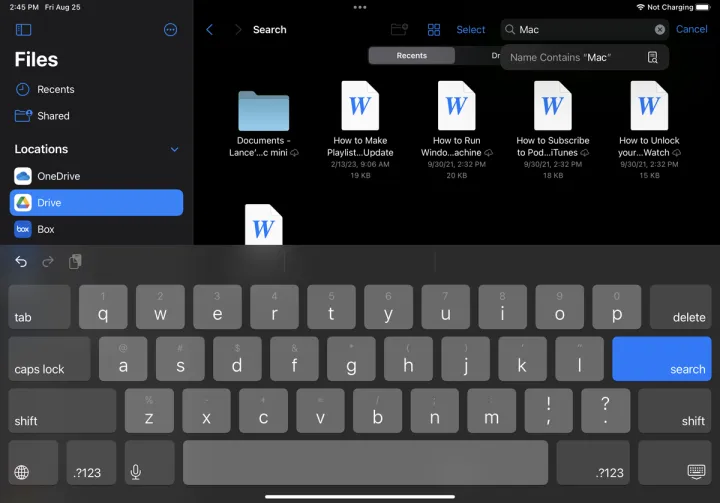The width and height of the screenshot is (720, 503).
Task: Choose the Name Contains "Mac" suggestion
Action: [x=584, y=57]
